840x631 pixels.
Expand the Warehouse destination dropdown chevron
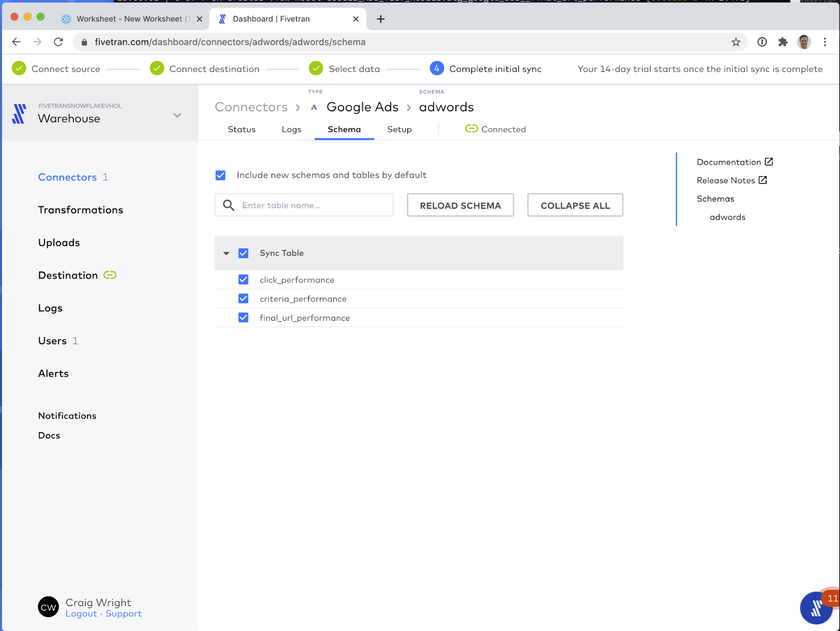[177, 115]
